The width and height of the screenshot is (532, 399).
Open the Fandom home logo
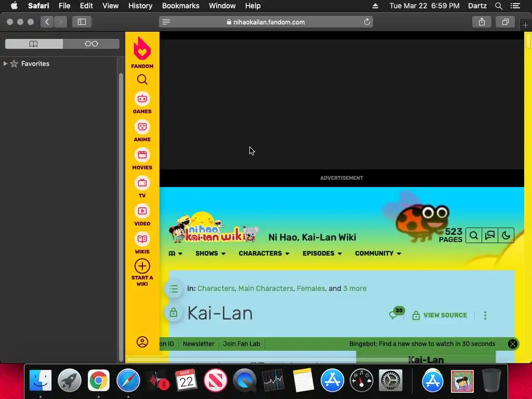click(x=142, y=52)
